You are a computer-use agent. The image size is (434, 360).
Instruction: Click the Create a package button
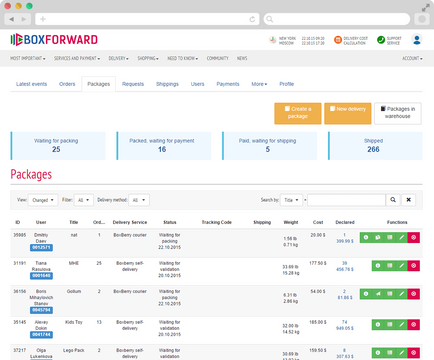point(298,113)
